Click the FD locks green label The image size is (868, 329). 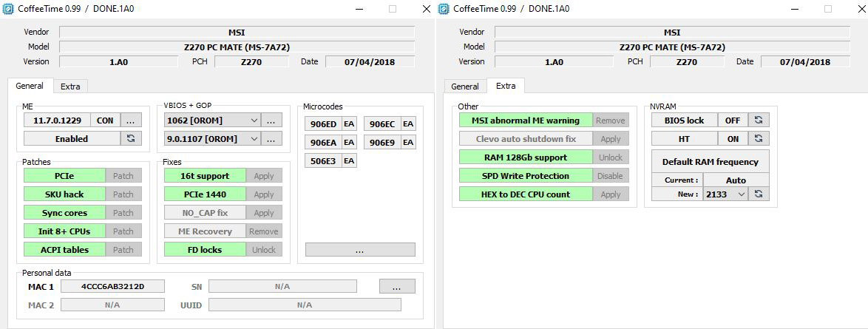206,250
